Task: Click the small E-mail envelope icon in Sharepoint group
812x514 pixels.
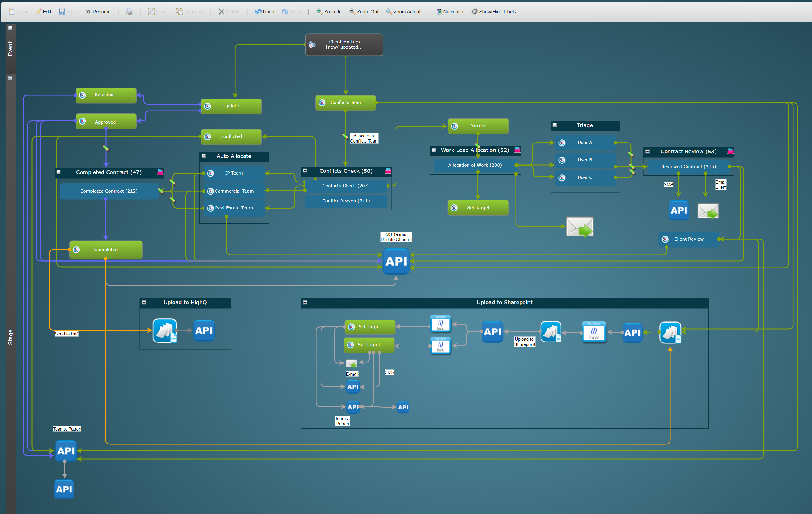Action: point(352,363)
